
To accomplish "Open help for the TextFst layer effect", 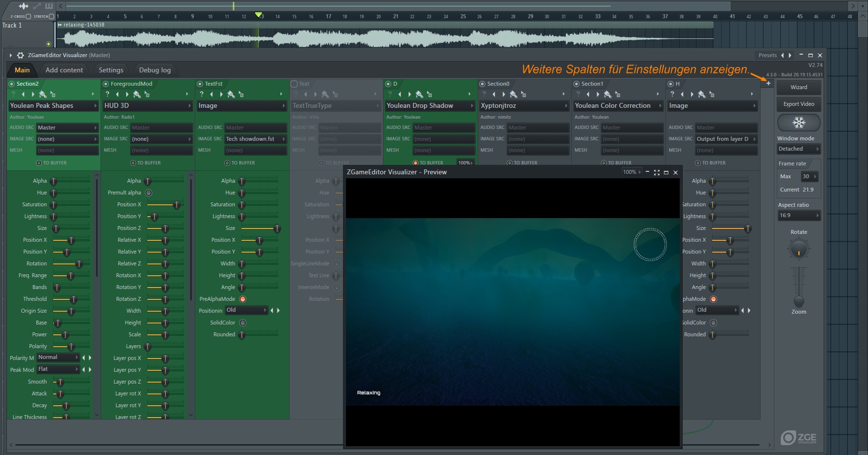I will pyautogui.click(x=201, y=94).
